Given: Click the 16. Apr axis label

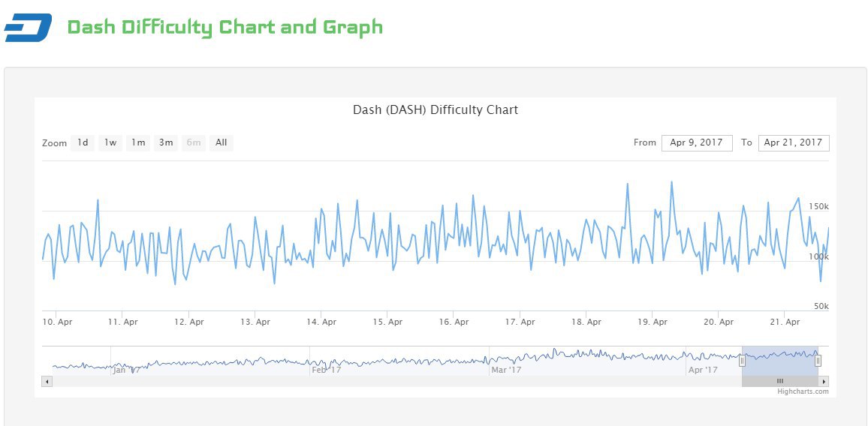Looking at the screenshot, I should point(454,322).
